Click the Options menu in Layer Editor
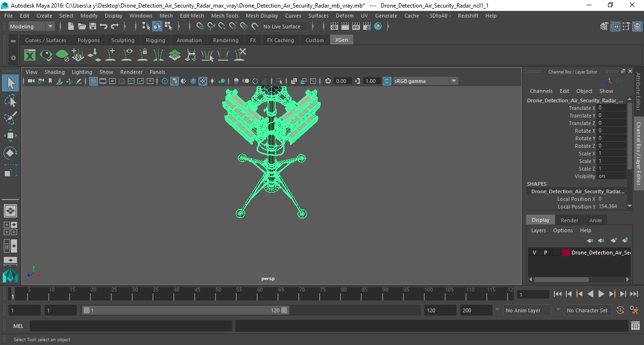644x345 pixels. [563, 230]
